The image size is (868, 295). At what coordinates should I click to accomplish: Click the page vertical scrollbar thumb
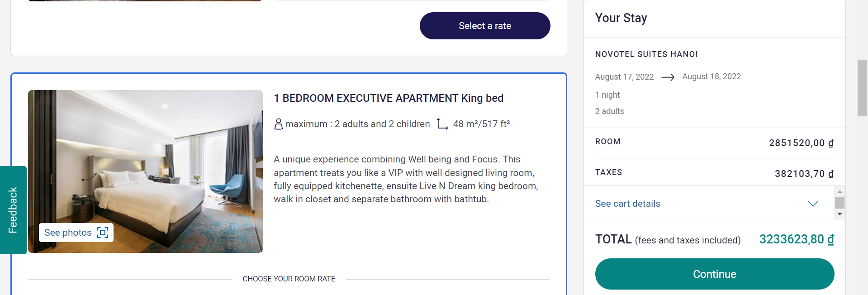point(862,88)
